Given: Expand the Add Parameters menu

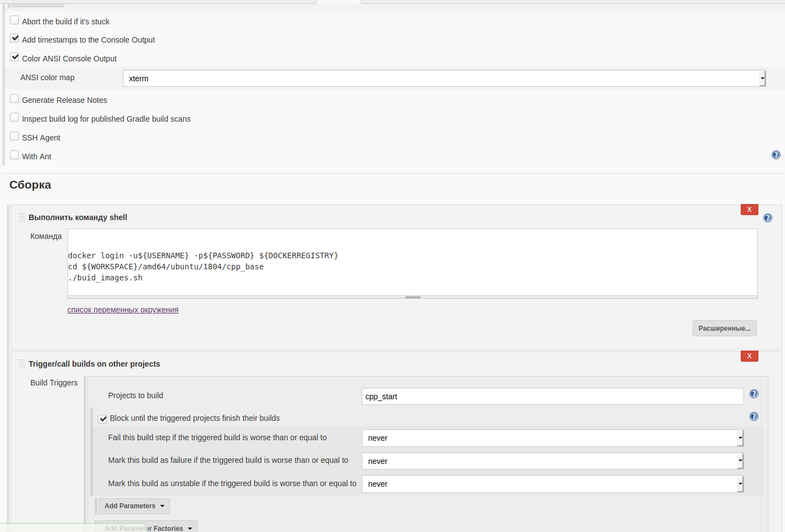Looking at the screenshot, I should (x=134, y=506).
